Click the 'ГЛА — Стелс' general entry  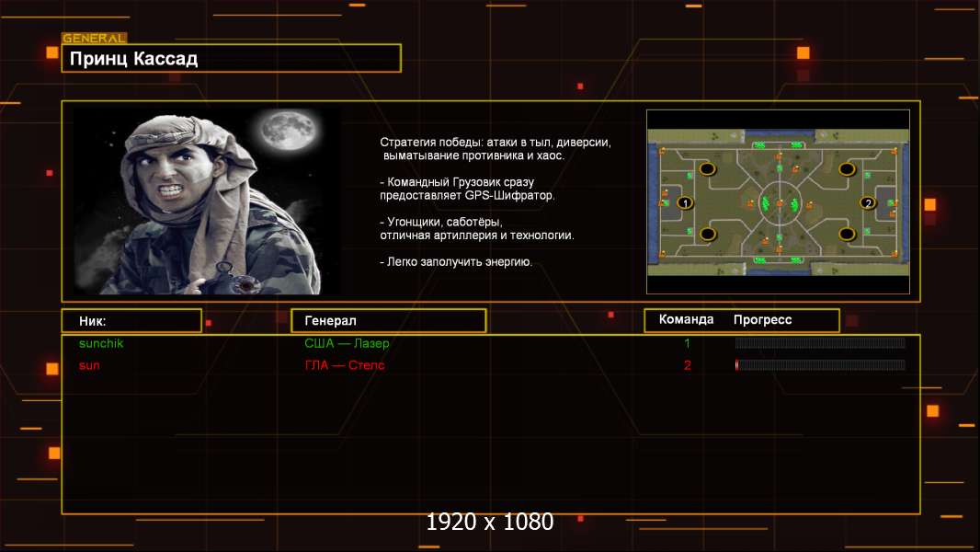[345, 365]
